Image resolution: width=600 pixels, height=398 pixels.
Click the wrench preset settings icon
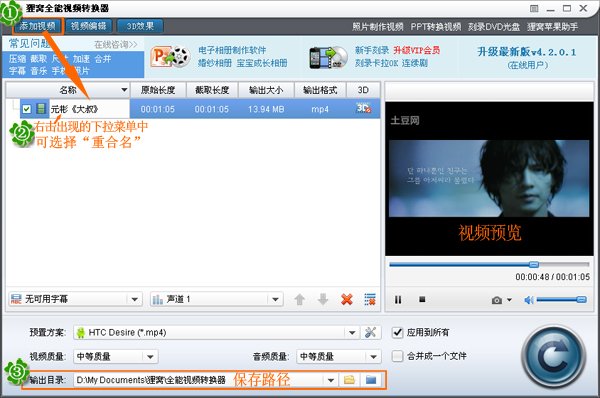click(x=370, y=332)
